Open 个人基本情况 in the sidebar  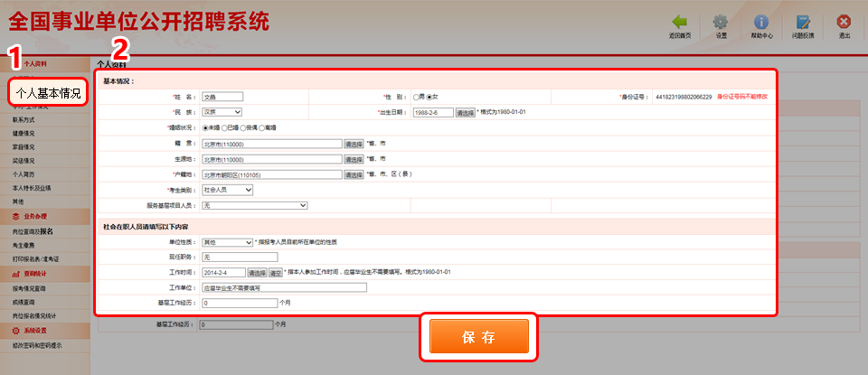pos(48,92)
